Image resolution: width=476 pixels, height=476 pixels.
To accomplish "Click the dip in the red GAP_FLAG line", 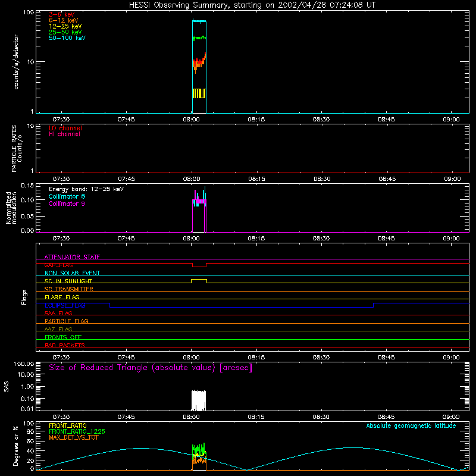I will point(199,267).
